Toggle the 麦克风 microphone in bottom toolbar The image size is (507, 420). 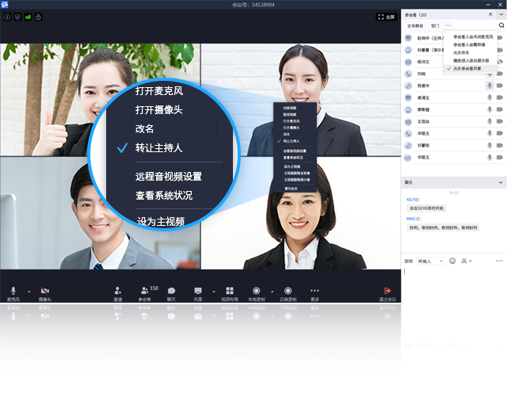(x=13, y=293)
